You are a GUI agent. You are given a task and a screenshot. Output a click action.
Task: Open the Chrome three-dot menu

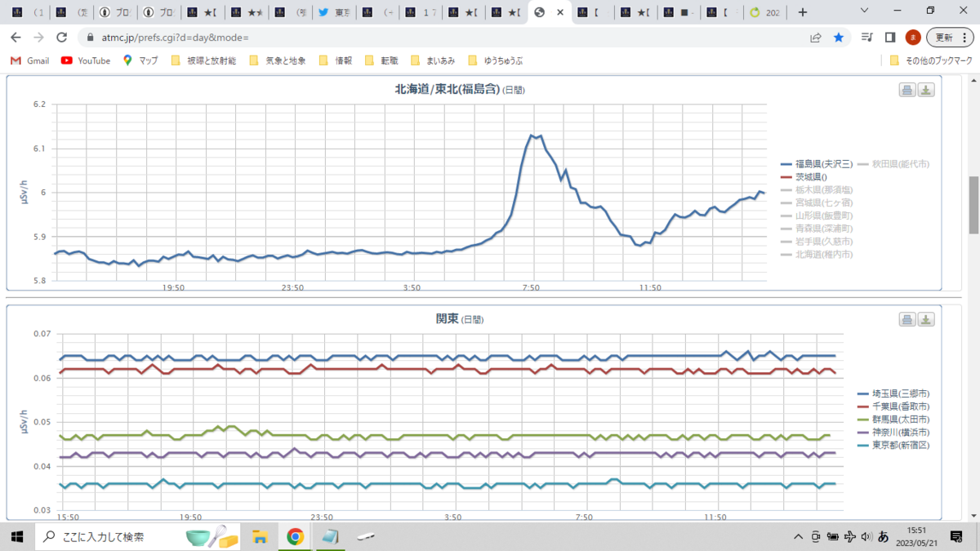pos(964,38)
